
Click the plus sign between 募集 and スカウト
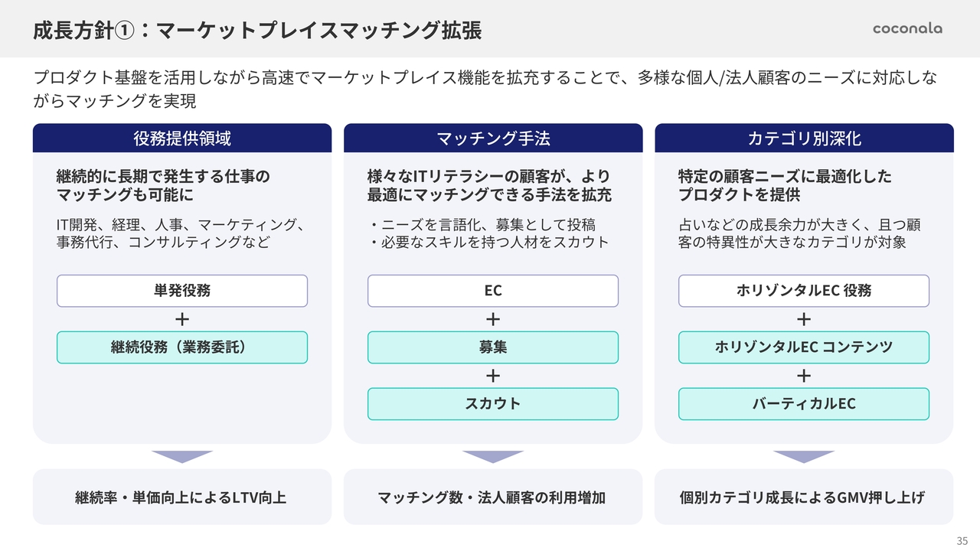493,376
